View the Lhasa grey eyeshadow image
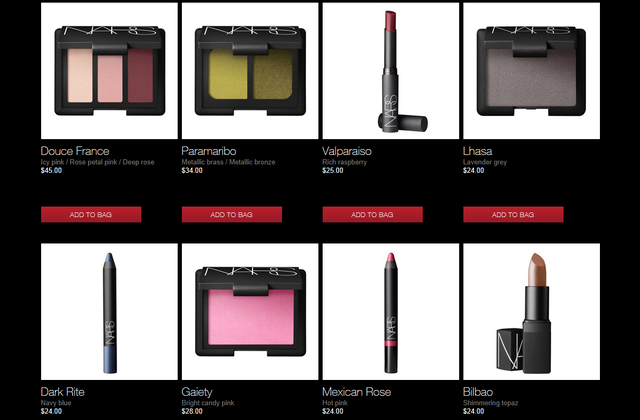The image size is (640, 420). coord(532,71)
